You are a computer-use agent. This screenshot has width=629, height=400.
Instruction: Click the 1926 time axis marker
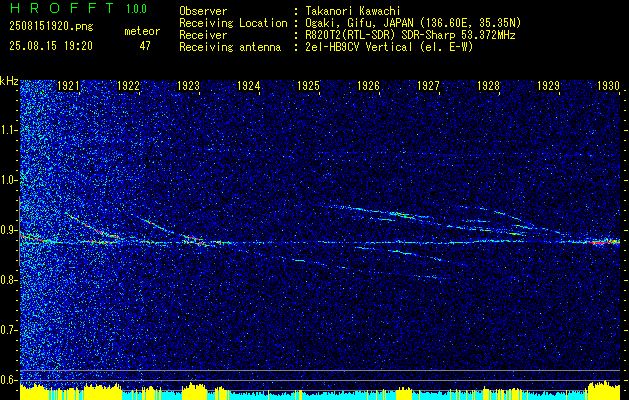[369, 86]
